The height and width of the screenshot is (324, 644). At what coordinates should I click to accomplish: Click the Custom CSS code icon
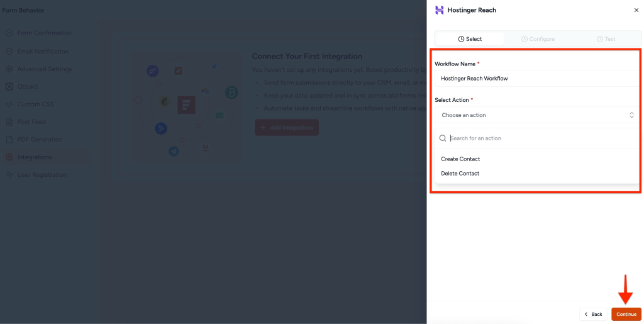[x=9, y=104]
